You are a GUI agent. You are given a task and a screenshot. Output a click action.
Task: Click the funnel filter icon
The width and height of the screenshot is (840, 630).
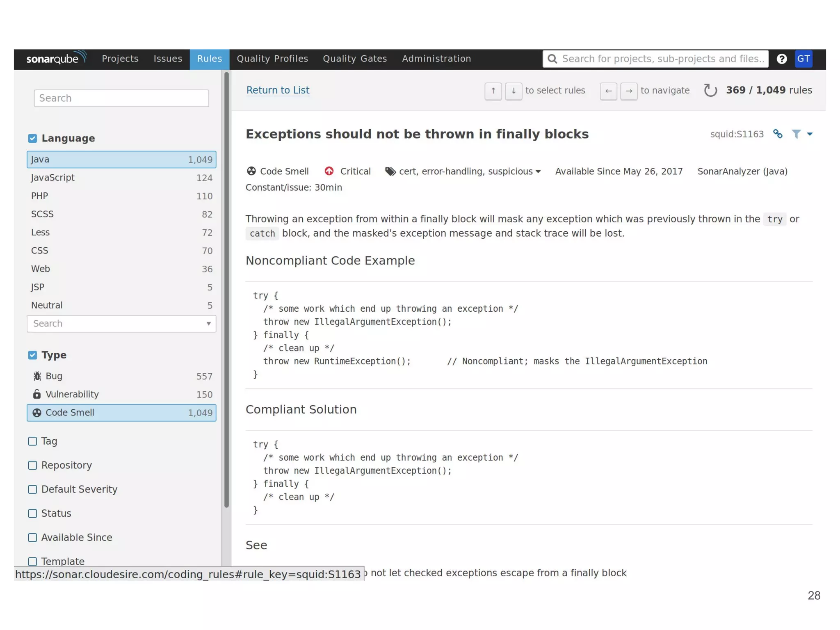click(x=796, y=134)
